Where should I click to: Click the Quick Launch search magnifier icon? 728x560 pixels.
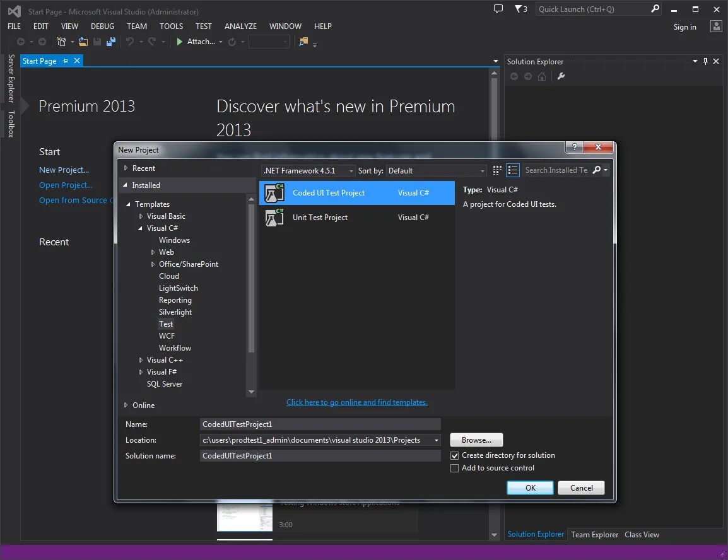point(655,9)
